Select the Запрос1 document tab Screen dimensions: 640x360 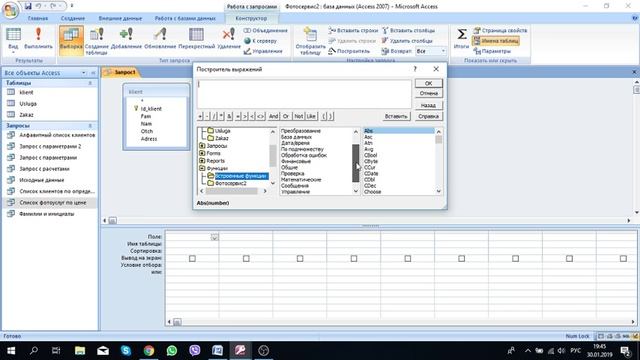coord(121,72)
